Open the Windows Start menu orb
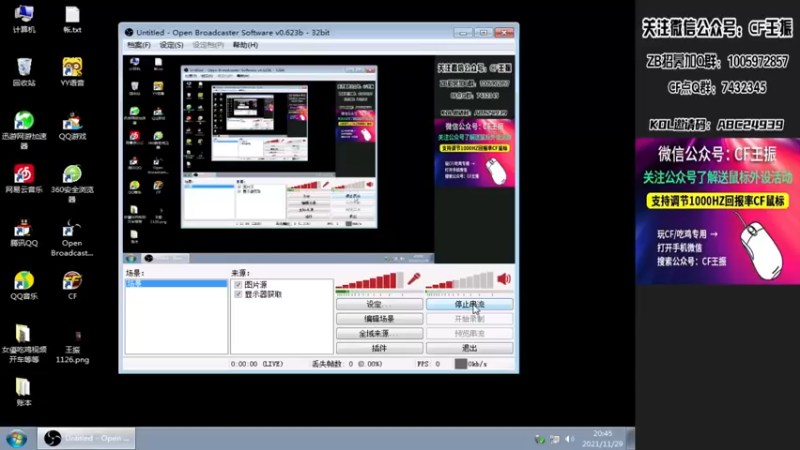The image size is (800, 450). [17, 439]
